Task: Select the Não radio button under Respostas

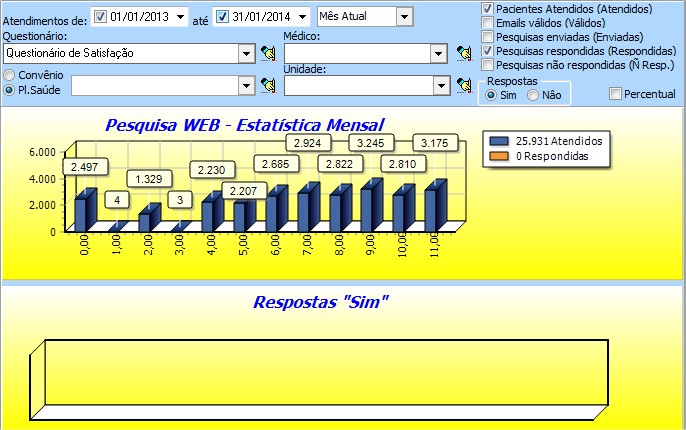Action: [x=533, y=94]
